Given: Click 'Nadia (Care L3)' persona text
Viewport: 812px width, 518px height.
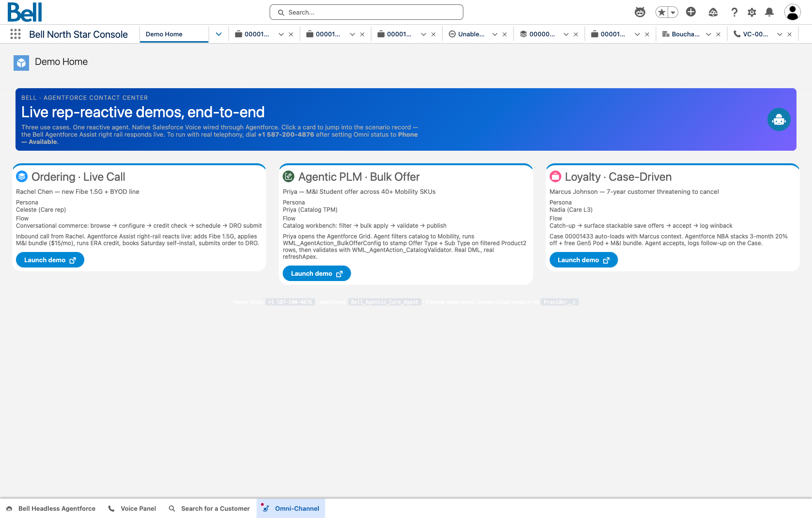Looking at the screenshot, I should 571,210.
